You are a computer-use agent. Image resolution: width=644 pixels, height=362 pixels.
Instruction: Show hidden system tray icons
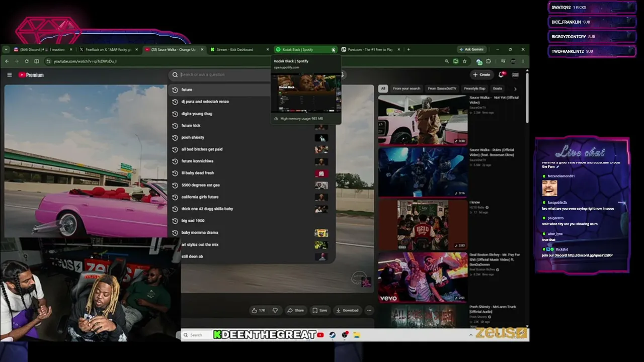click(x=471, y=335)
